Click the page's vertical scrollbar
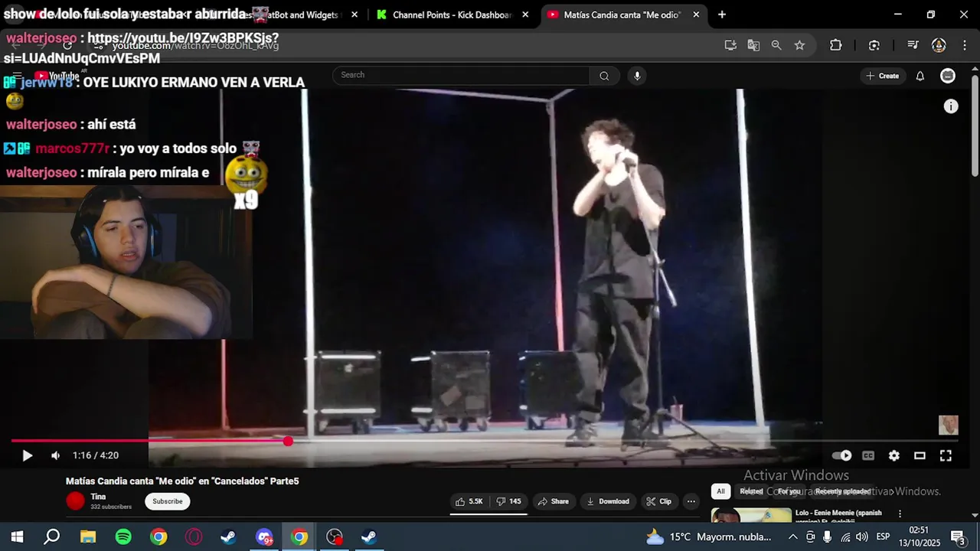The height and width of the screenshot is (551, 980). [975, 126]
